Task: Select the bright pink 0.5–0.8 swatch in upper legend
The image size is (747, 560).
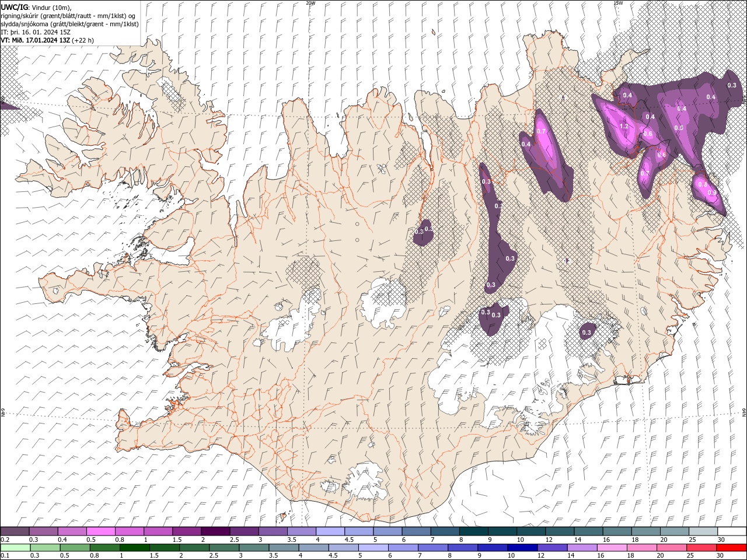Action: tap(101, 531)
